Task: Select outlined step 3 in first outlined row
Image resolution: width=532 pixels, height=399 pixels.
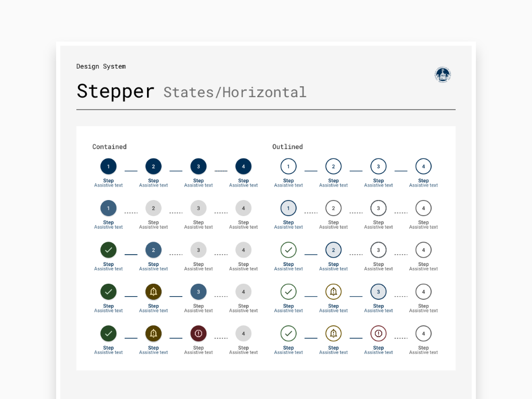Action: pyautogui.click(x=378, y=167)
